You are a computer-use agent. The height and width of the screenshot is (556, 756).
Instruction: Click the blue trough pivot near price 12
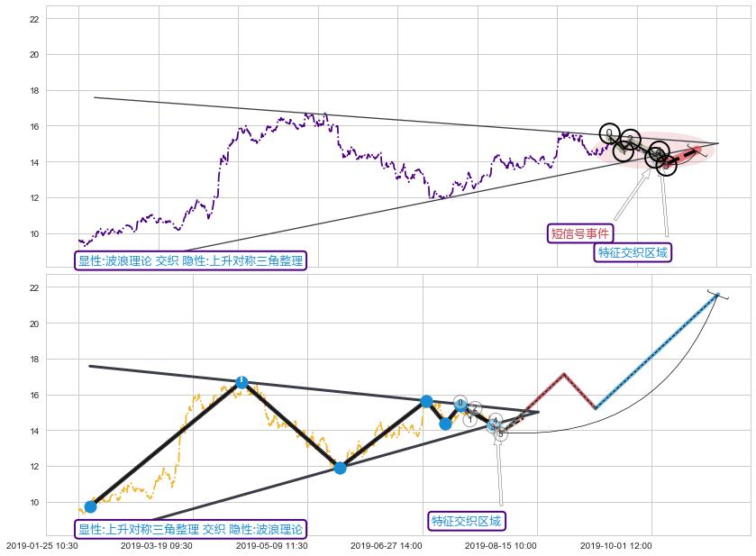point(340,468)
